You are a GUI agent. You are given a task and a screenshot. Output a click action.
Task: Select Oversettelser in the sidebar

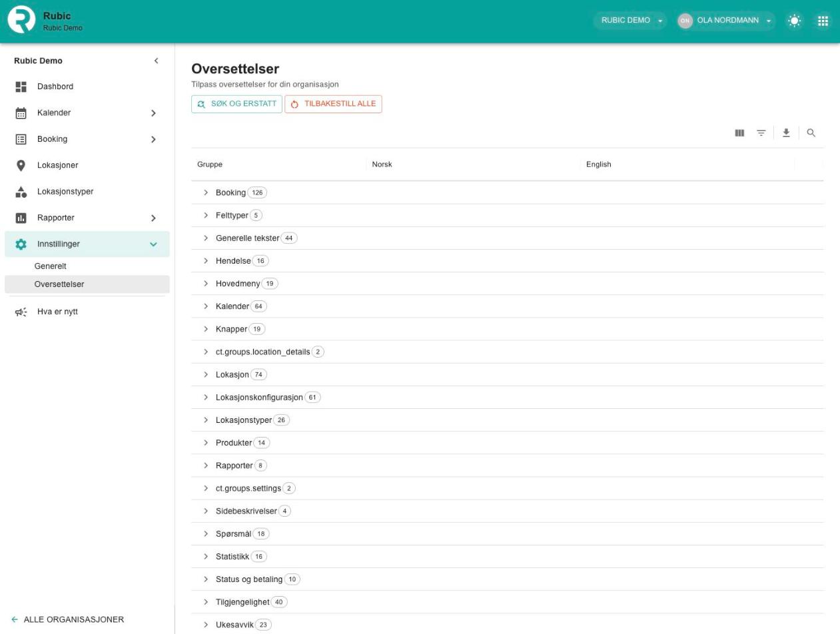coord(87,284)
